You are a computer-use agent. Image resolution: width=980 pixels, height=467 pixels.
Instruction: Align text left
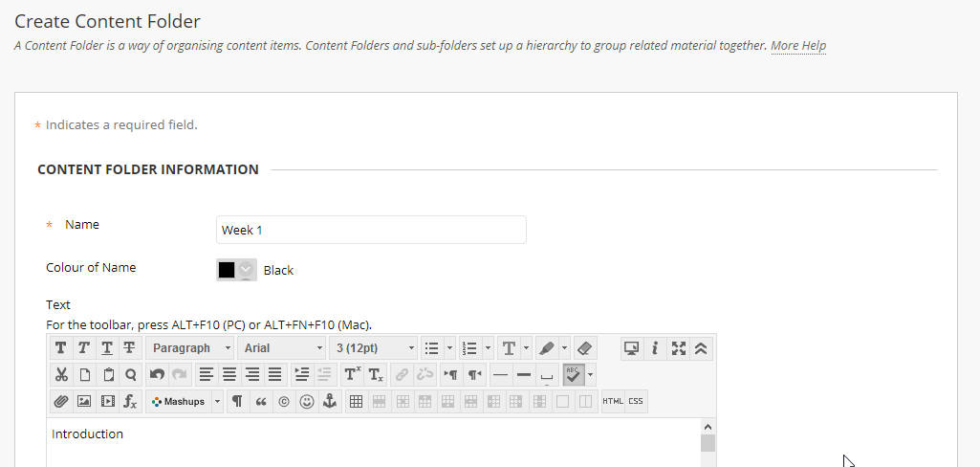207,375
